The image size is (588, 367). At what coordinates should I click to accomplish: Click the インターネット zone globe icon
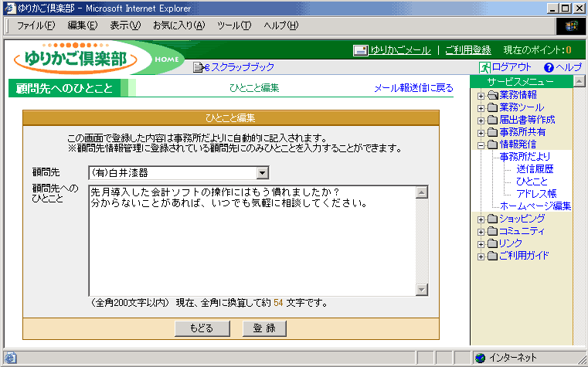pyautogui.click(x=480, y=358)
